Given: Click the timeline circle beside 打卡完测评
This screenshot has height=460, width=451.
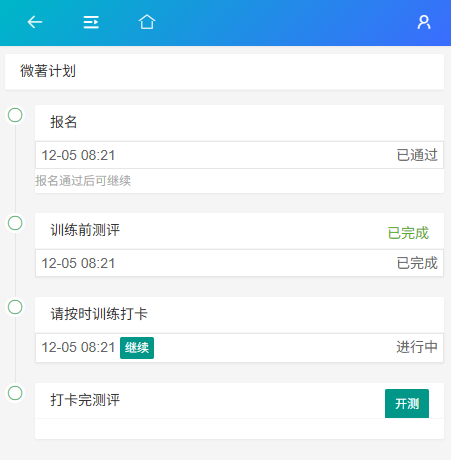Looking at the screenshot, I should click(15, 393).
